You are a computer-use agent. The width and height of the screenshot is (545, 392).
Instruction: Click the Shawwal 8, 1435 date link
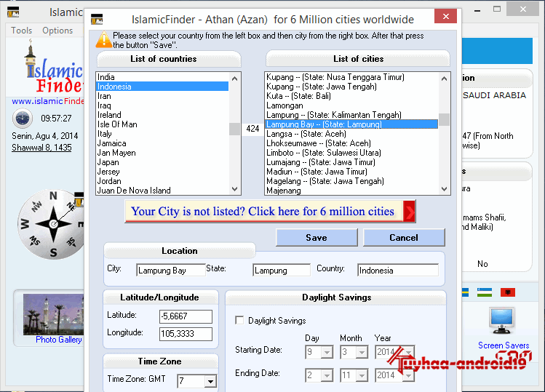(41, 148)
